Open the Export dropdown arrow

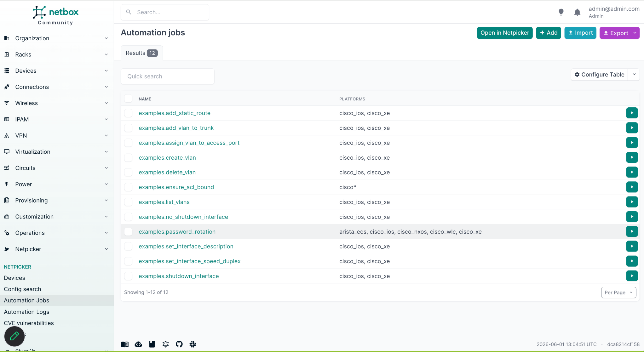click(635, 33)
